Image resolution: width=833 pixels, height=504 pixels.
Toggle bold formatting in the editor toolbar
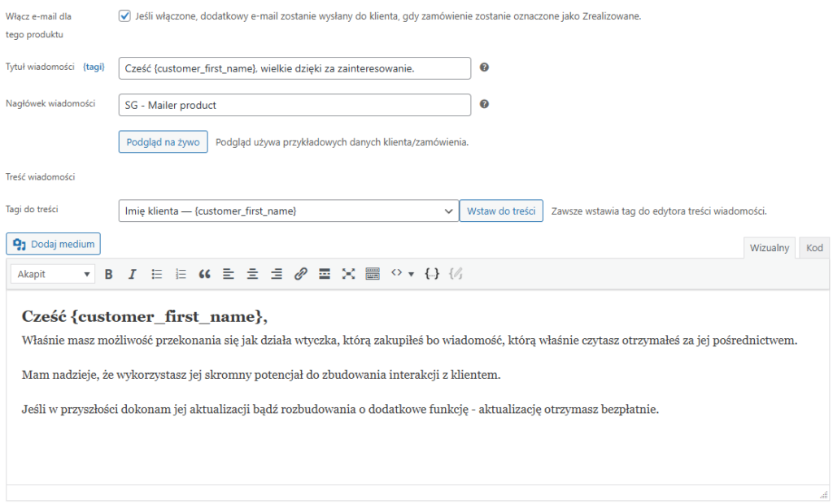click(x=108, y=274)
